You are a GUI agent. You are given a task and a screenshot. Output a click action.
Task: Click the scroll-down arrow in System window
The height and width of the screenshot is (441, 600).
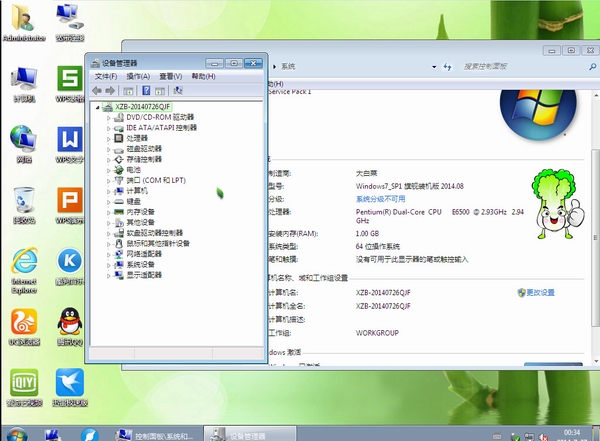pyautogui.click(x=596, y=361)
